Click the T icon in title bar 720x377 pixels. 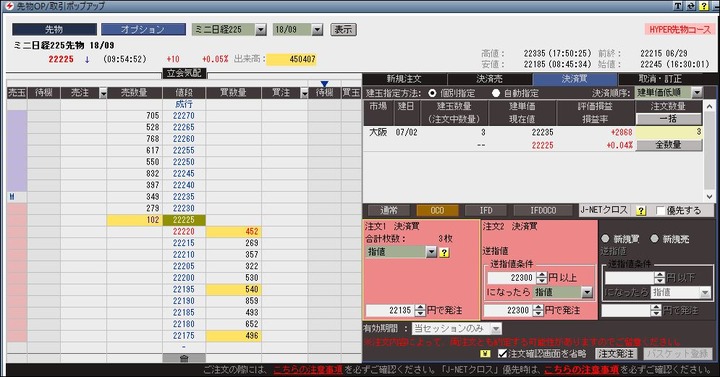[x=678, y=6]
